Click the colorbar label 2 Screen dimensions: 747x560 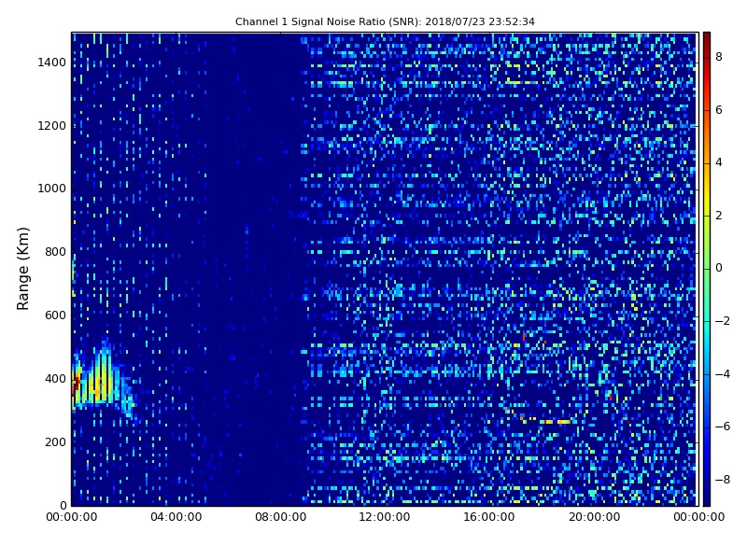point(719,216)
